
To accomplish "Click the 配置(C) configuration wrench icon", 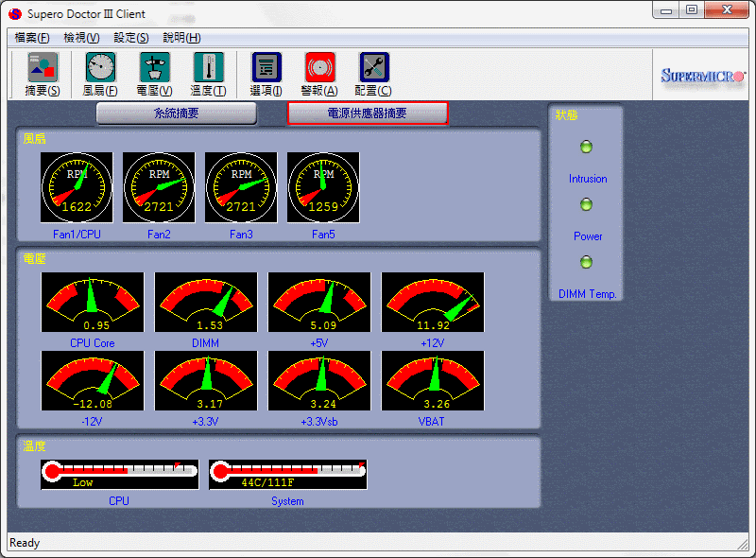I will 373,68.
